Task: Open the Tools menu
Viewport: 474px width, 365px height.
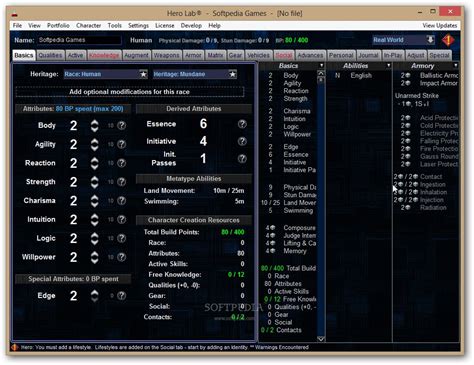Action: [x=114, y=26]
